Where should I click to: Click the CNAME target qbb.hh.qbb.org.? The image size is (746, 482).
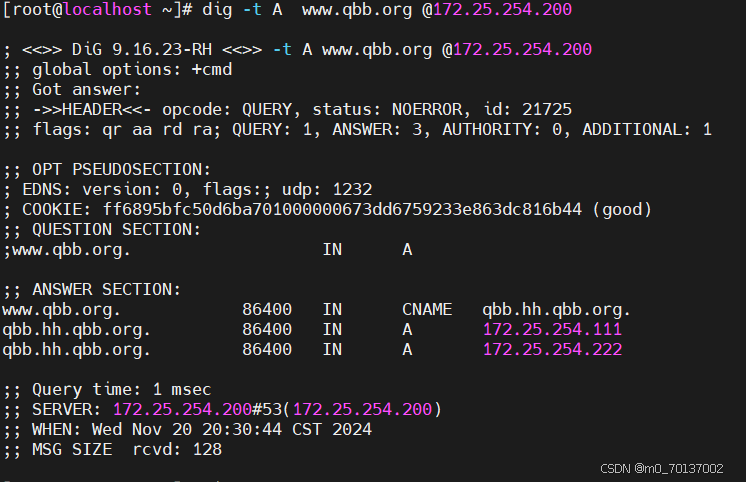(x=556, y=309)
